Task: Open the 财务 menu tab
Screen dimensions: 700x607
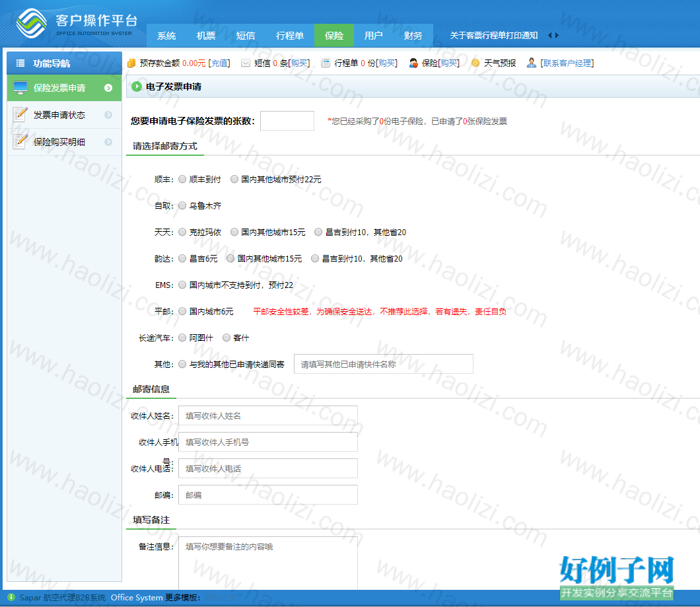Action: pyautogui.click(x=413, y=35)
